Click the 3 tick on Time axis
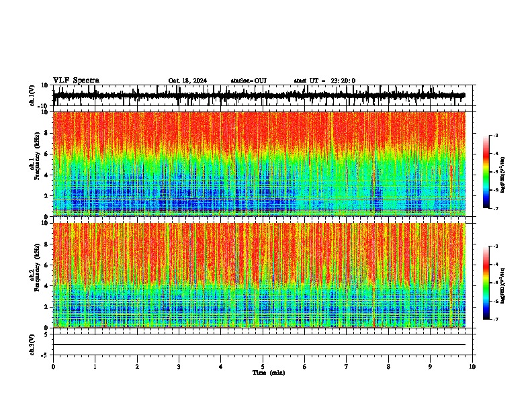Viewport: 532px width, 411px height. 179,367
